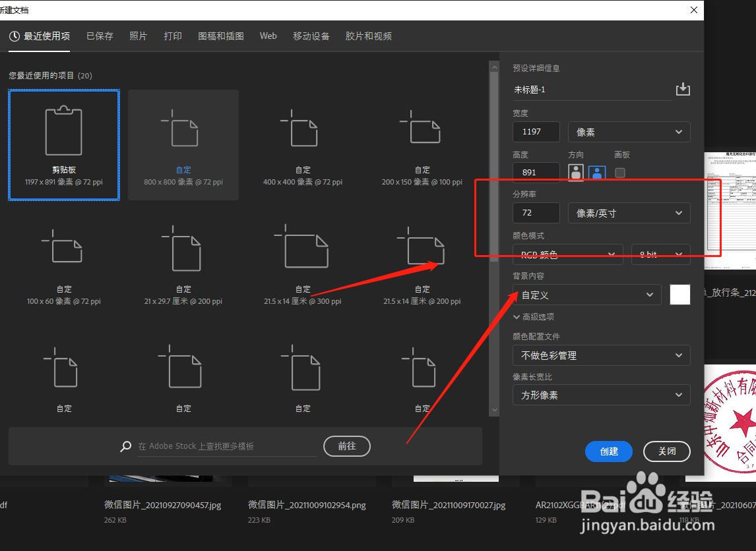Open the color mode dropdown RGB 颜色

pos(567,254)
